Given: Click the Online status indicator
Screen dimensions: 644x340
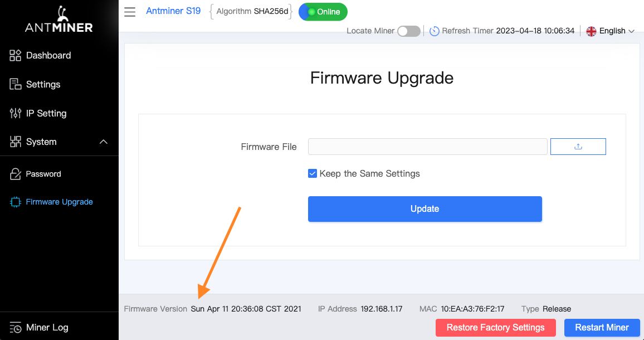Looking at the screenshot, I should point(323,11).
